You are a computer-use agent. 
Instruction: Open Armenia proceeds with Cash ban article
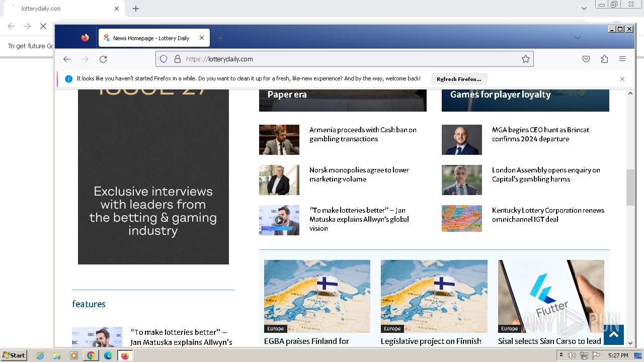point(363,134)
